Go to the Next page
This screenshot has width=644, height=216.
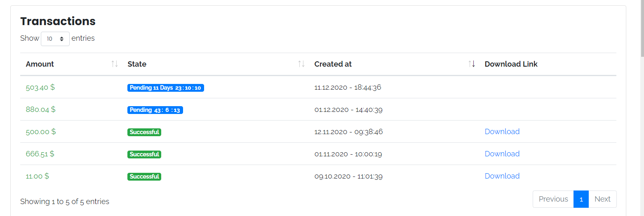click(x=602, y=199)
